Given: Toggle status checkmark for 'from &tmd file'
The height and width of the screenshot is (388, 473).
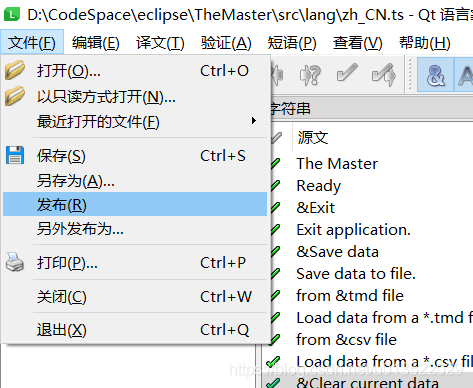Looking at the screenshot, I should point(275,296).
